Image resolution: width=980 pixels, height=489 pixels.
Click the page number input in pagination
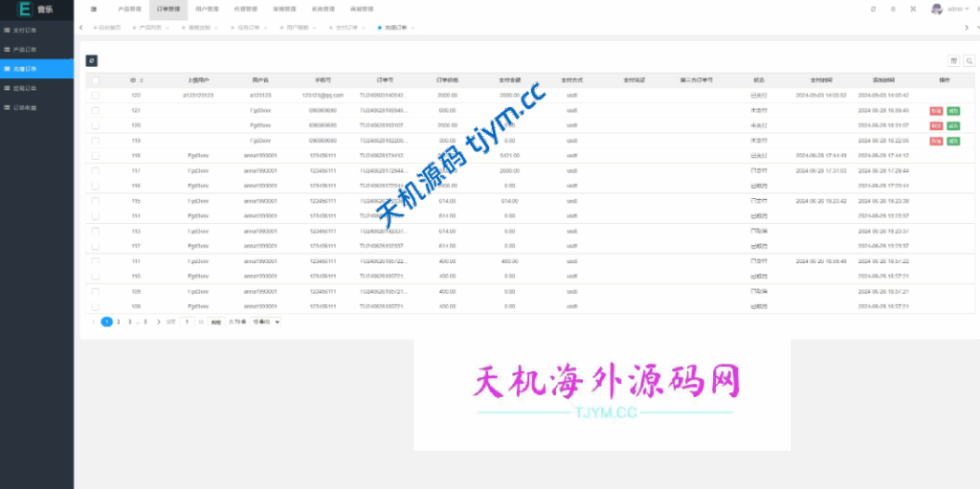[188, 322]
